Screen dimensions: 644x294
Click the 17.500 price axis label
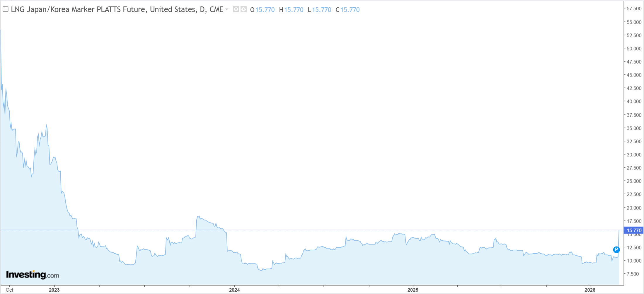pyautogui.click(x=634, y=221)
